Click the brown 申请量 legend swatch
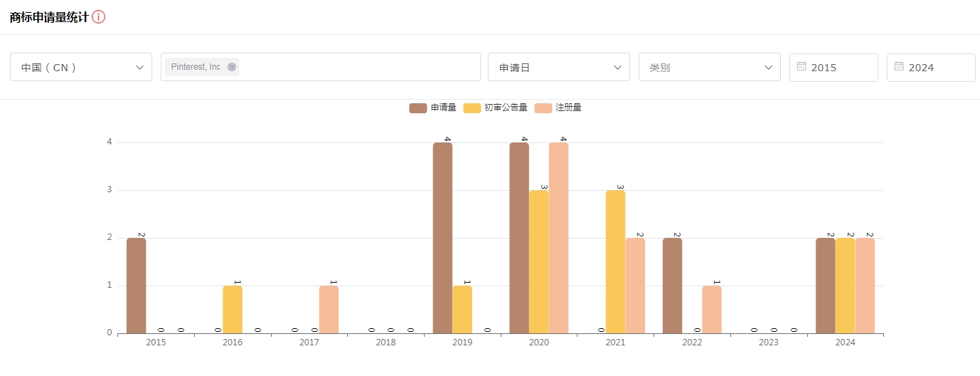This screenshot has height=376, width=980. (x=417, y=108)
